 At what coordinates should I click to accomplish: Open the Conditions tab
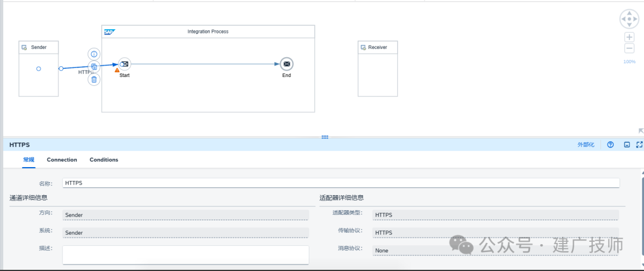coord(104,159)
